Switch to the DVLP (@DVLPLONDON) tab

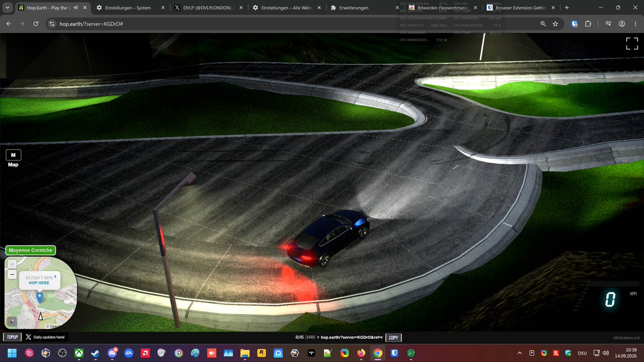point(208,8)
